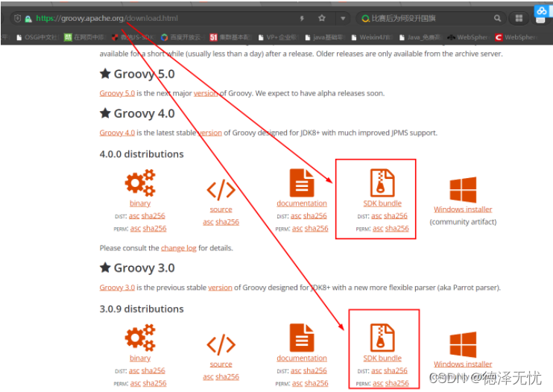Screen dimensions: 553x392
Task: Open the address bar dropdown arrow
Action: pos(343,19)
